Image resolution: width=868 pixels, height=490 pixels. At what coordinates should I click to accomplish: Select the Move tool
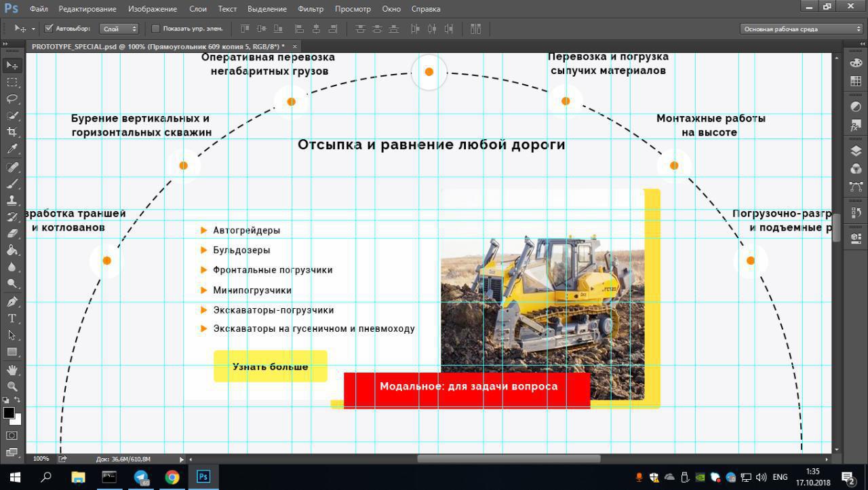(12, 65)
